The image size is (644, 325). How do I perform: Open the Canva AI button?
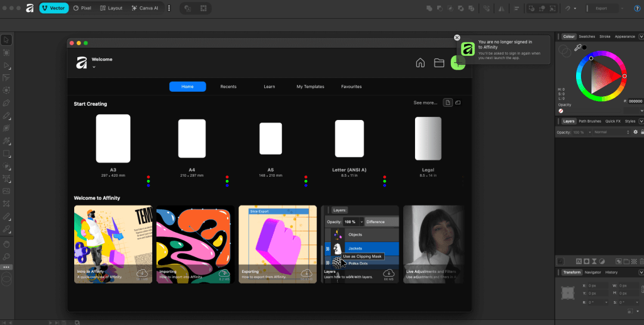(145, 8)
